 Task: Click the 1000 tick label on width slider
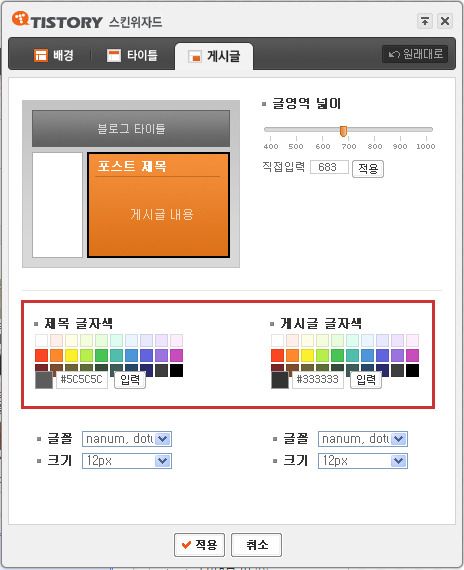tap(426, 146)
